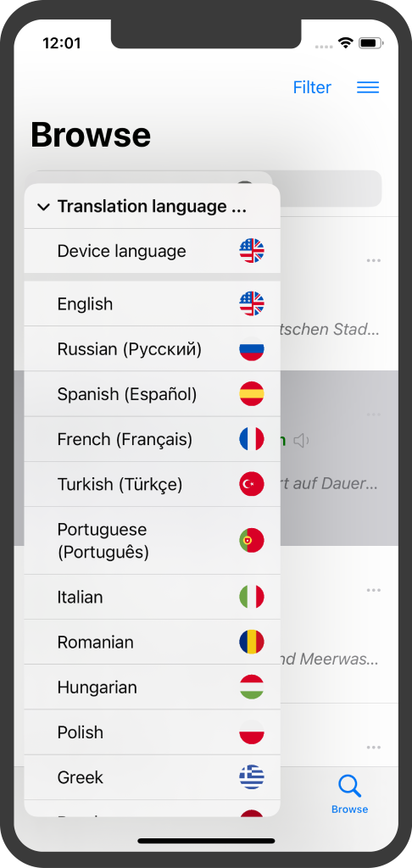This screenshot has height=868, width=412.
Task: Open ellipsis options next to Italian row
Action: (x=374, y=591)
